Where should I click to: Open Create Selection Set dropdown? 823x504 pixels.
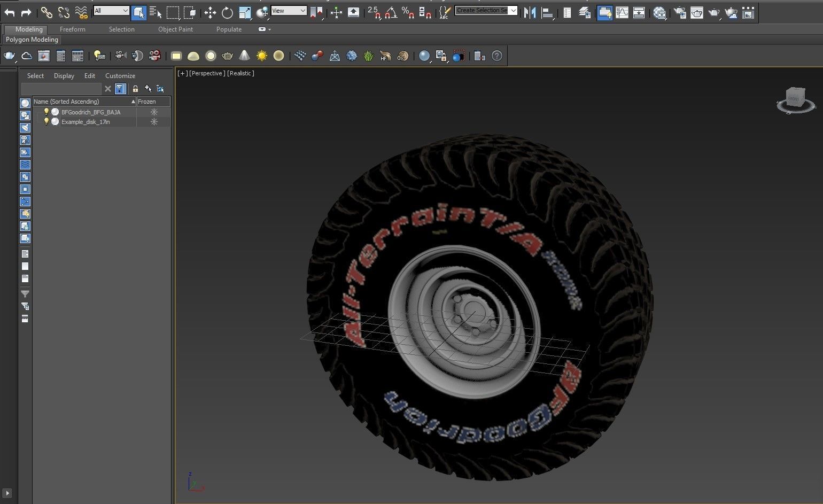[486, 10]
